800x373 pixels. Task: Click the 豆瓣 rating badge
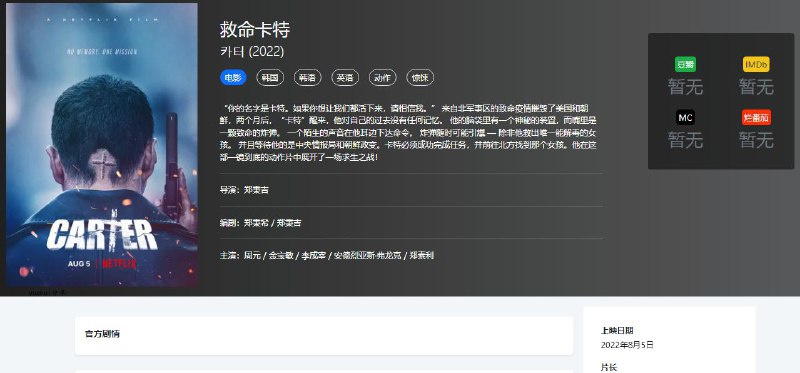[x=685, y=64]
